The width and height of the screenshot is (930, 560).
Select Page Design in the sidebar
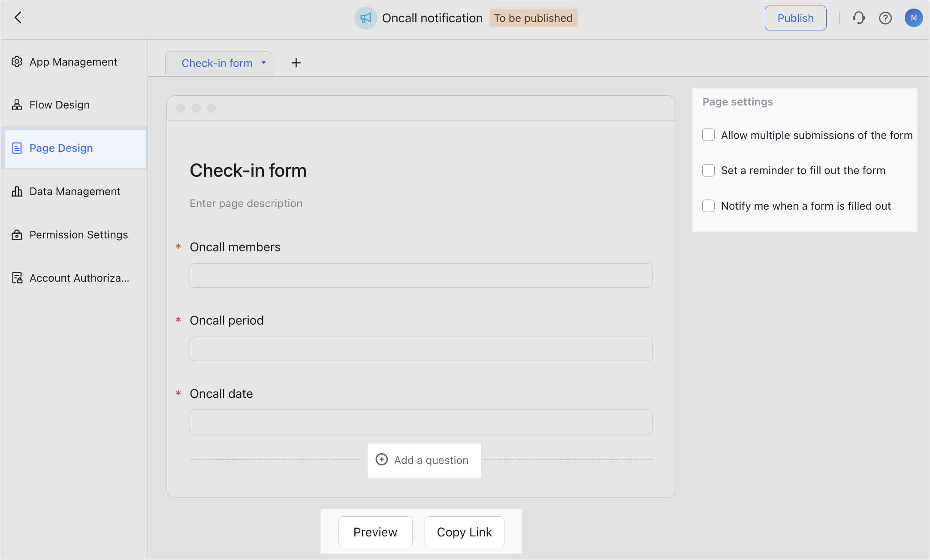point(61,148)
